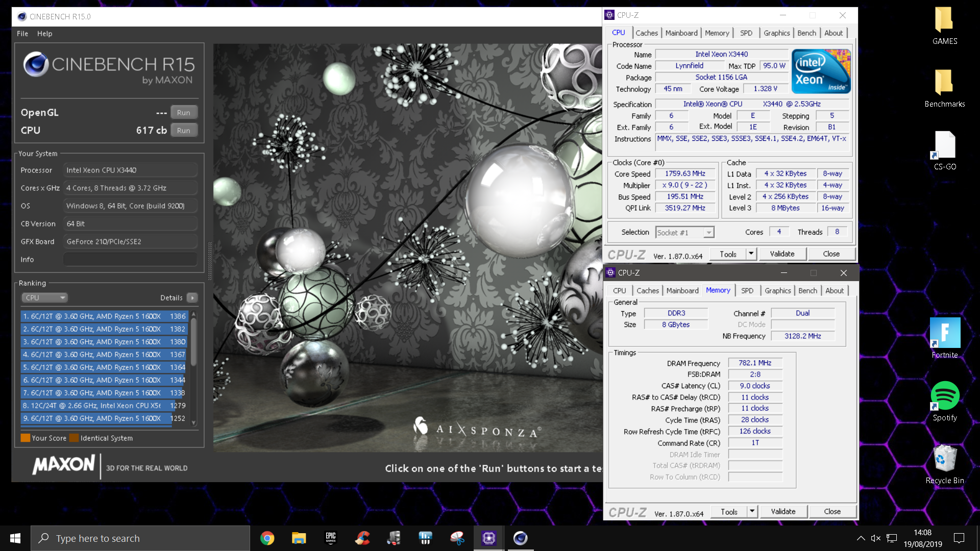The width and height of the screenshot is (980, 551).
Task: Click the taskbar clock showing 14:08
Action: point(922,538)
